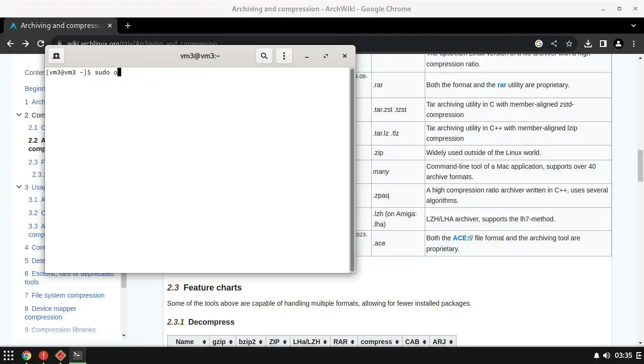Open search in terminal header bar

tap(264, 56)
